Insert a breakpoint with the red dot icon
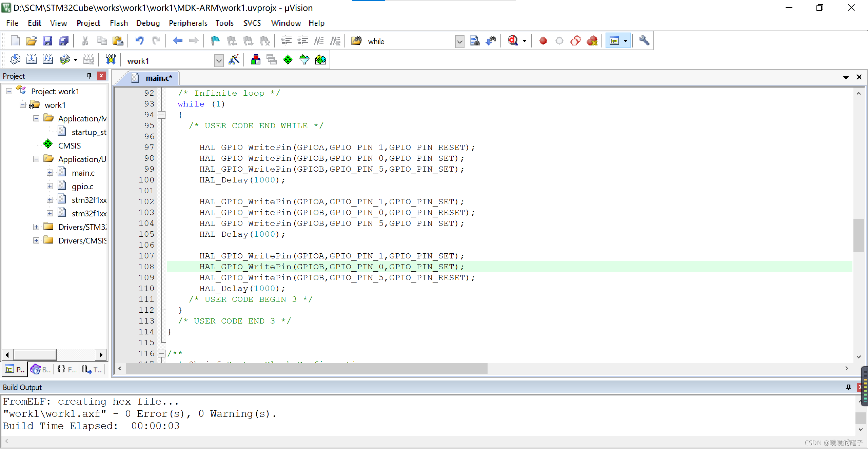This screenshot has width=868, height=449. coord(543,41)
